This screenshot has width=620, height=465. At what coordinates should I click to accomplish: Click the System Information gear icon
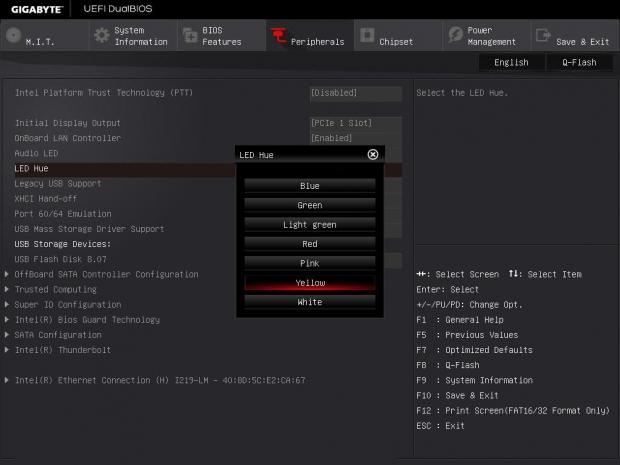click(102, 36)
